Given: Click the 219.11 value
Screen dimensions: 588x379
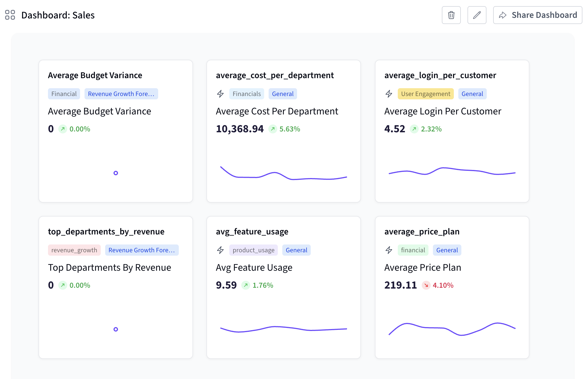Looking at the screenshot, I should pyautogui.click(x=401, y=285).
